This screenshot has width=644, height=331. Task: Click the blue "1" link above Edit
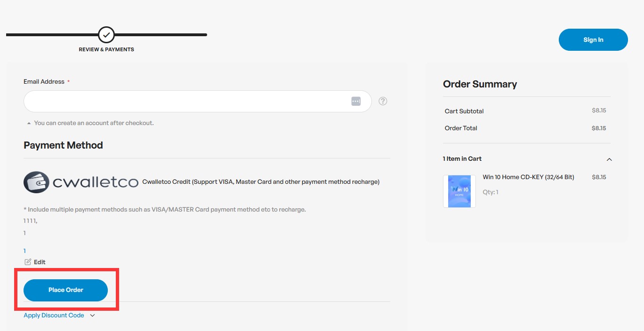point(25,251)
